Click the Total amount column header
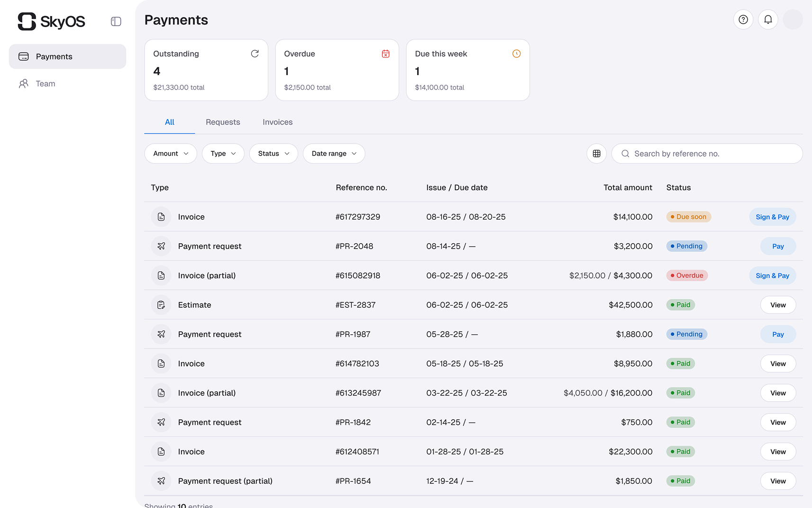This screenshot has width=812, height=508. point(628,188)
